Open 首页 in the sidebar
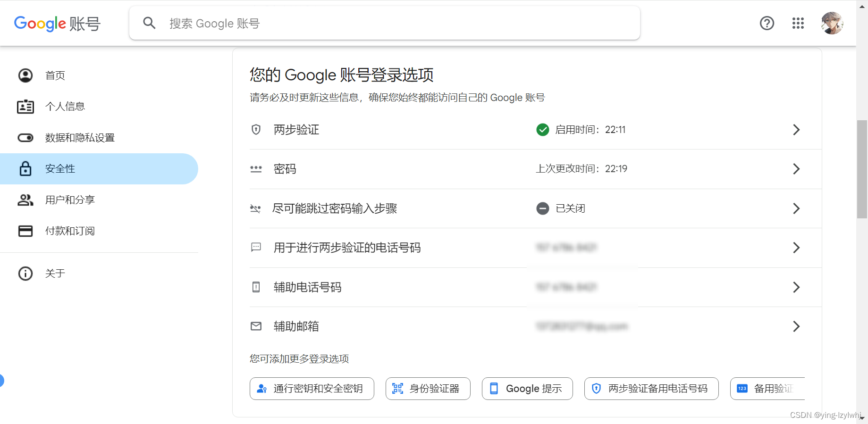 coord(99,75)
